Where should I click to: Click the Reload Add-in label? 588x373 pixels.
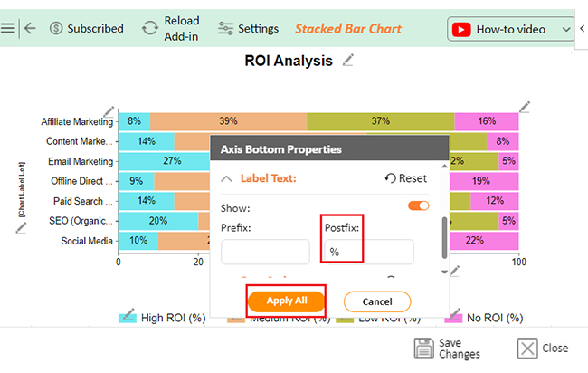coord(182,29)
